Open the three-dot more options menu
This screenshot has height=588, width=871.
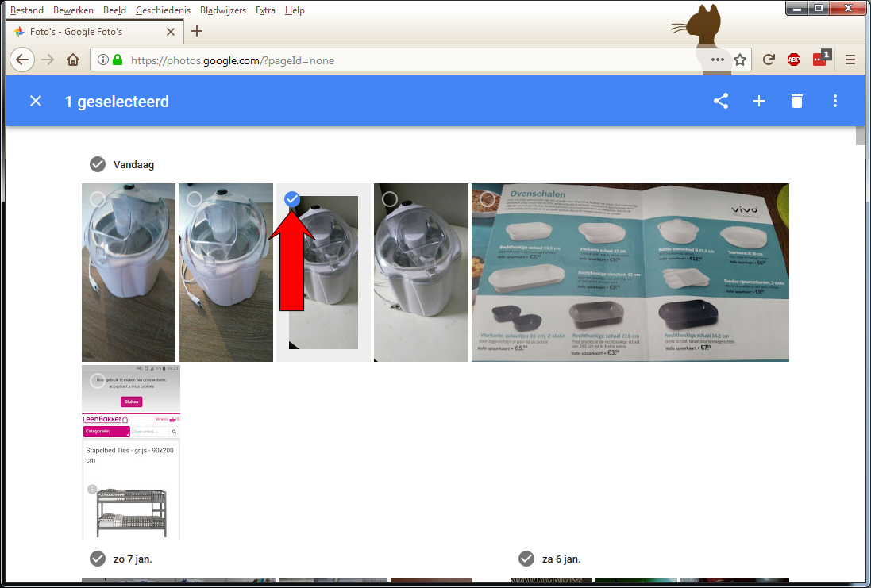pos(835,101)
